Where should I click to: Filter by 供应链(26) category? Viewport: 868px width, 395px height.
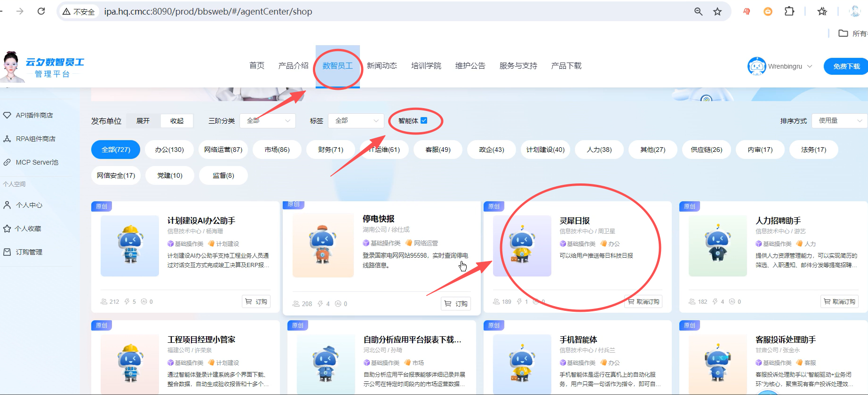pyautogui.click(x=707, y=150)
